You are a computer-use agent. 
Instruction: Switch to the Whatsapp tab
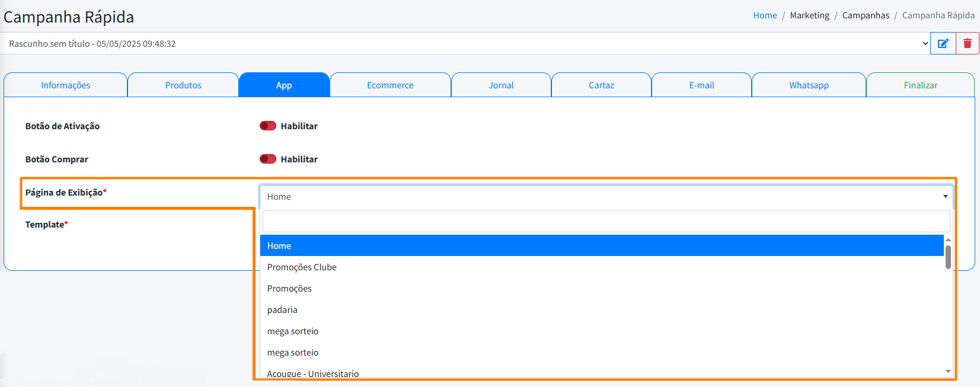809,85
